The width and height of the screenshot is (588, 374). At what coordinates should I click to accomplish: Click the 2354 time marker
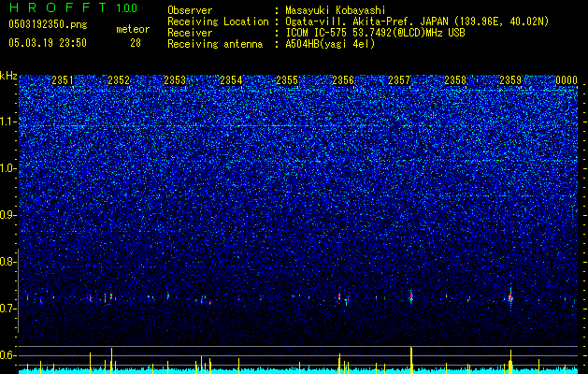(231, 80)
